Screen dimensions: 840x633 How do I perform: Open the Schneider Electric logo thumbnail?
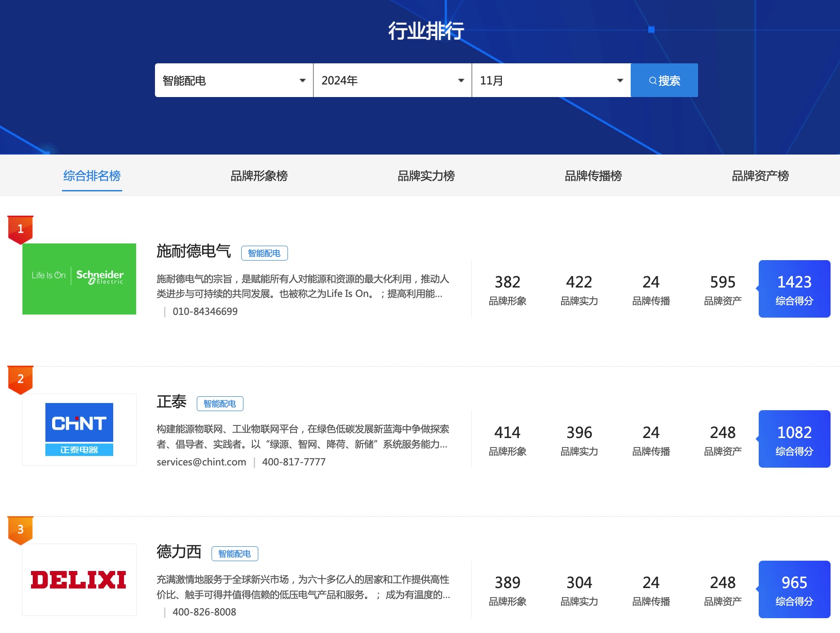pyautogui.click(x=79, y=279)
